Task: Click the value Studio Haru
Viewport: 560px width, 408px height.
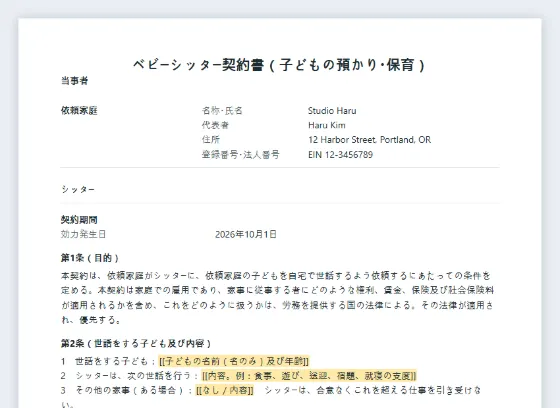Action: [332, 111]
